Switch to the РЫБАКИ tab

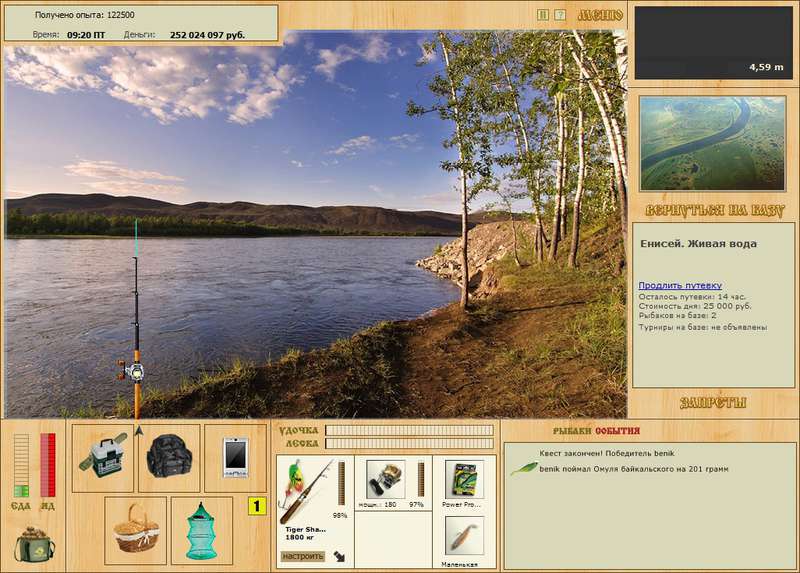point(573,431)
